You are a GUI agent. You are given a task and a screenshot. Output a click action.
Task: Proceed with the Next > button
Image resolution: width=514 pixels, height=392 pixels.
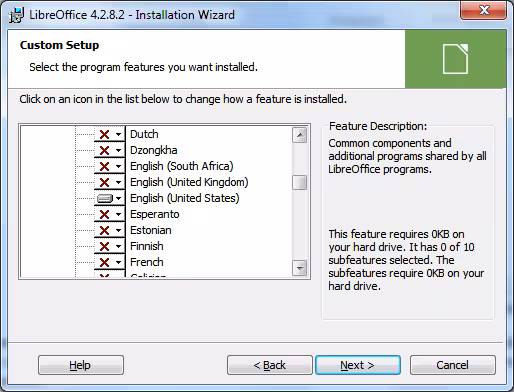[358, 365]
